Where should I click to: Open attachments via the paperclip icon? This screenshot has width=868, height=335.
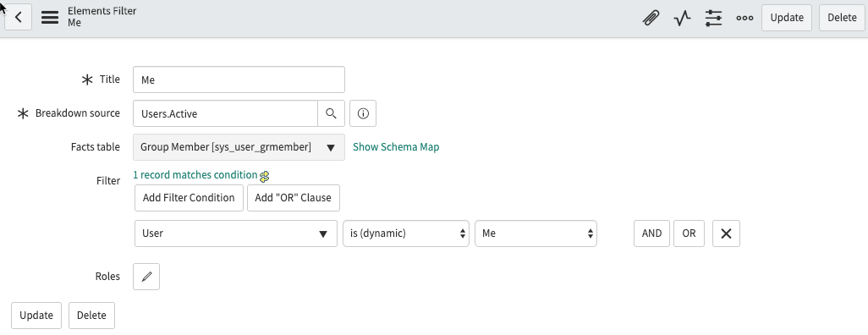coord(651,18)
